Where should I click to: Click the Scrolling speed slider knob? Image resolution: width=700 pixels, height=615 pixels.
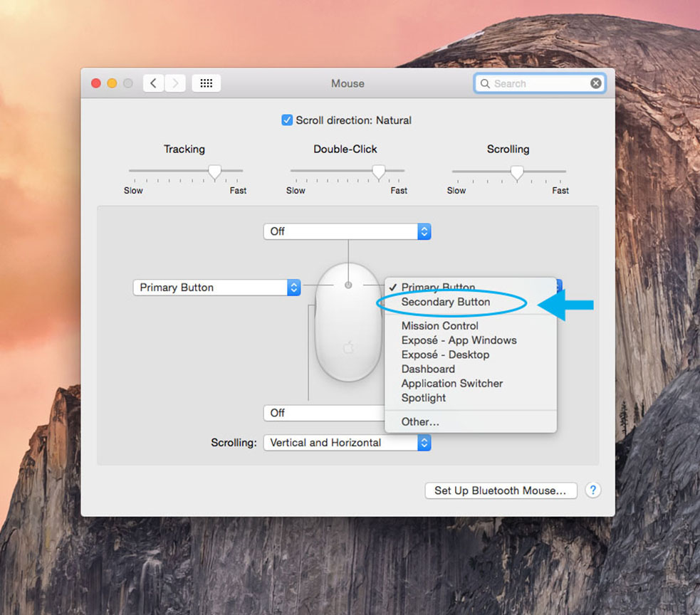coord(517,172)
